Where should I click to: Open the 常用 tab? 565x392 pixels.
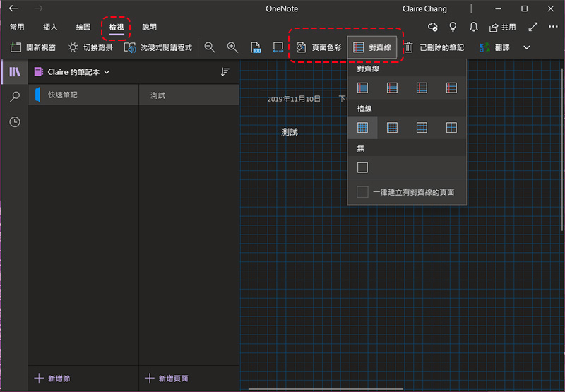click(x=17, y=27)
